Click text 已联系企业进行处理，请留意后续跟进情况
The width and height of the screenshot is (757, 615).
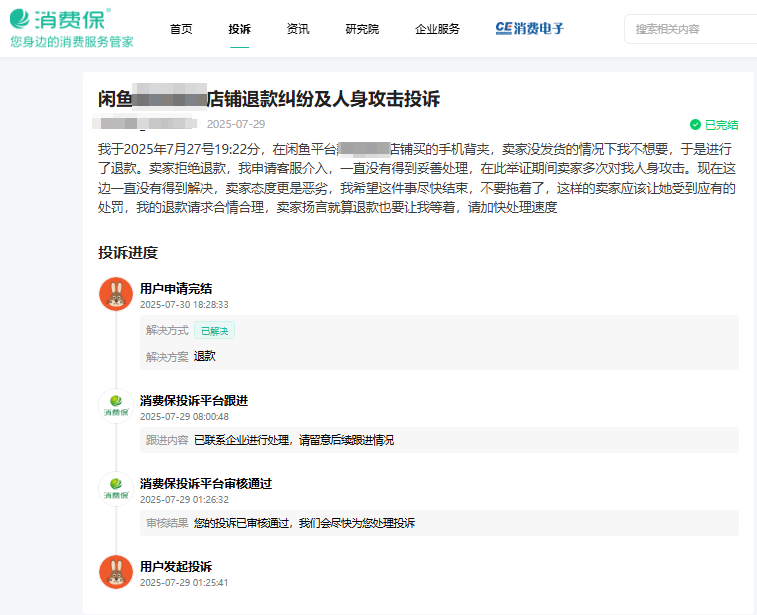294,440
